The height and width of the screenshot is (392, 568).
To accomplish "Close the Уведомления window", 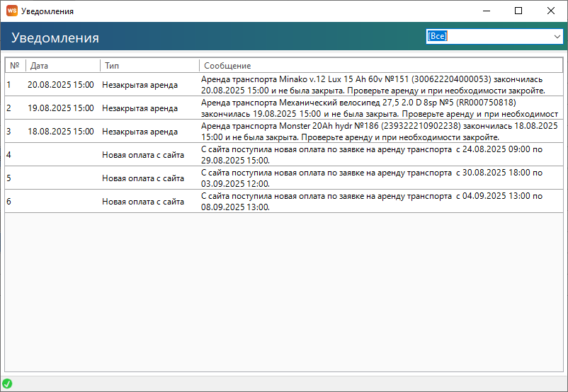I will click(x=551, y=11).
